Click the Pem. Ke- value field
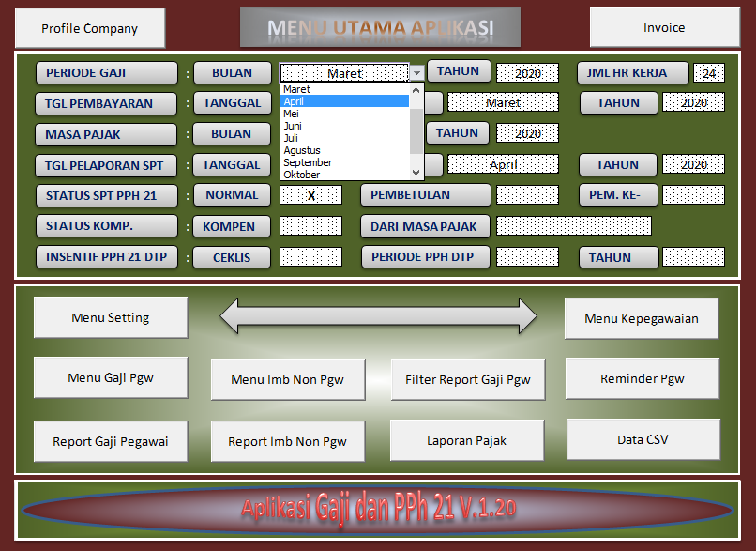This screenshot has width=756, height=551. pos(693,195)
